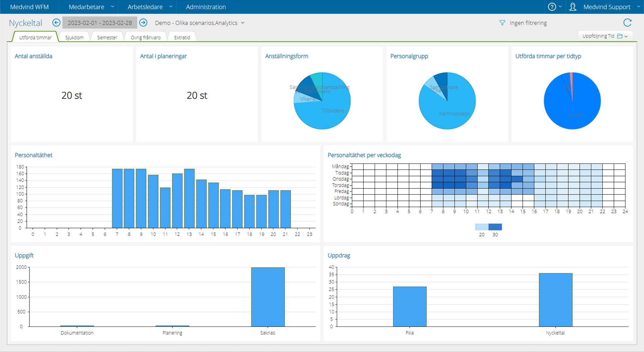Screen dimensions: 644x352
Task: Go to previous date period arrow
Action: coord(56,22)
